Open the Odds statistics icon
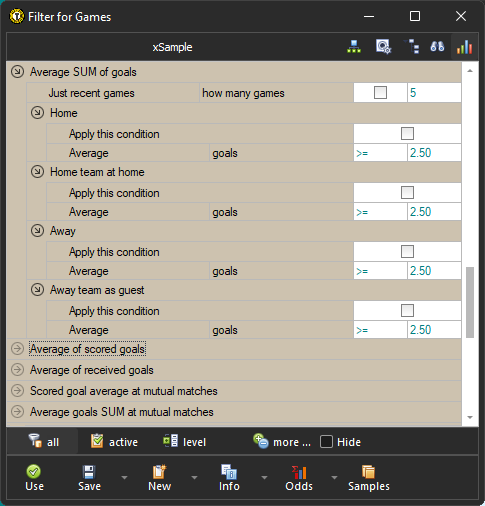The height and width of the screenshot is (506, 485). click(x=299, y=472)
